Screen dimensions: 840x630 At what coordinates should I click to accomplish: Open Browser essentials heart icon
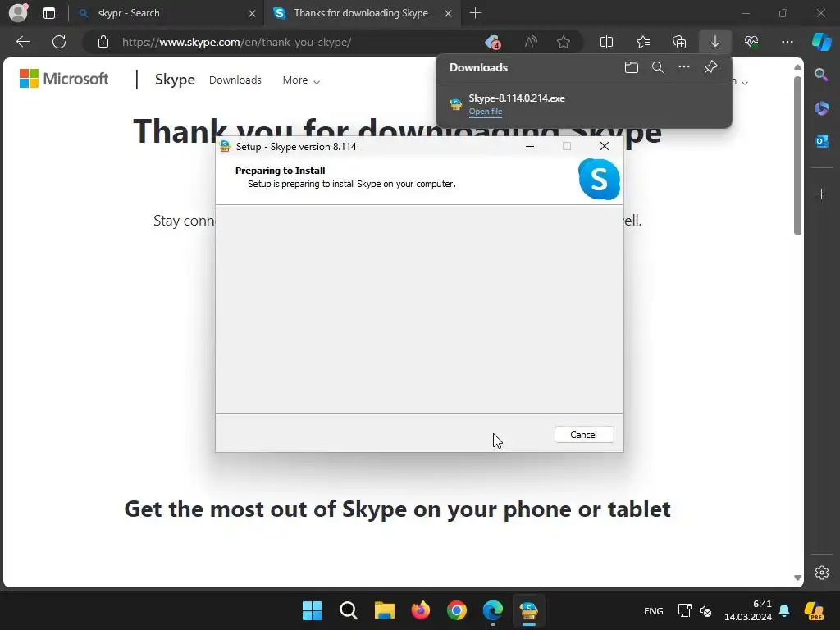751,42
